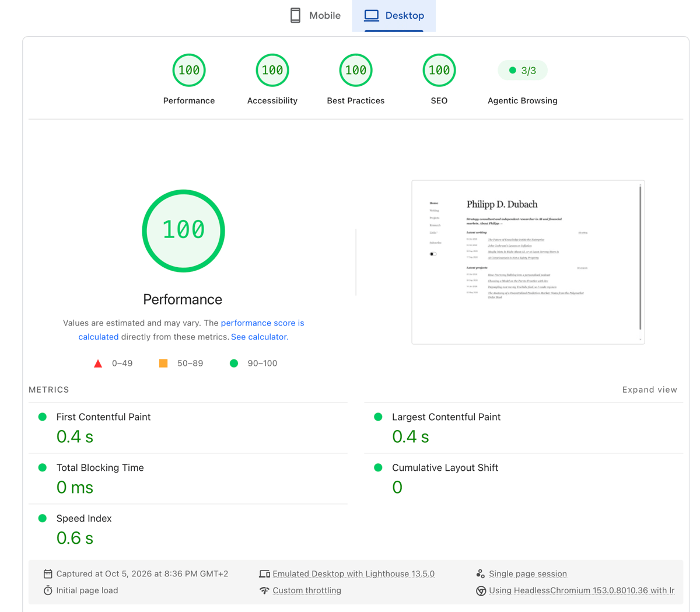Click the 0.6 s Speed Index value
Viewport: 700px width, 612px height.
point(75,538)
